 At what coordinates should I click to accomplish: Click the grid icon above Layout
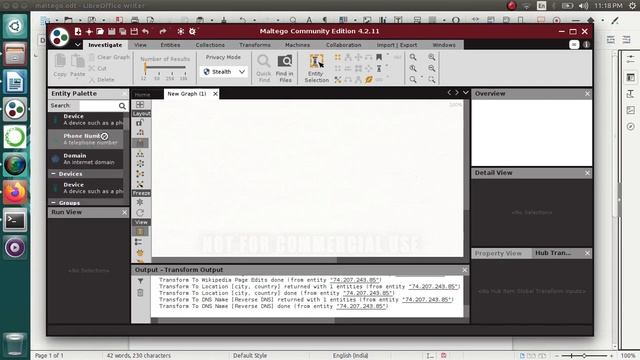tap(140, 104)
